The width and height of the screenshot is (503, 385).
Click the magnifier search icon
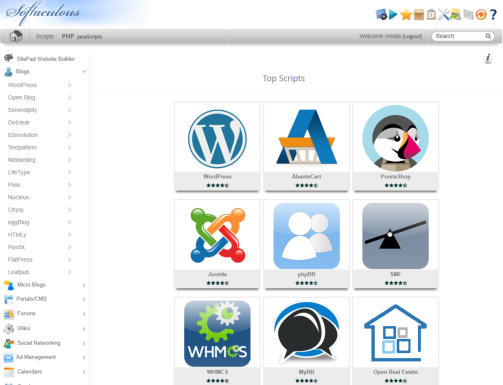coord(488,36)
